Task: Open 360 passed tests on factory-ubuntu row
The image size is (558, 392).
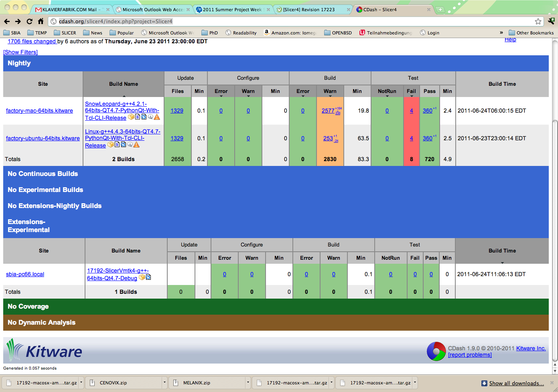Action: [427, 138]
